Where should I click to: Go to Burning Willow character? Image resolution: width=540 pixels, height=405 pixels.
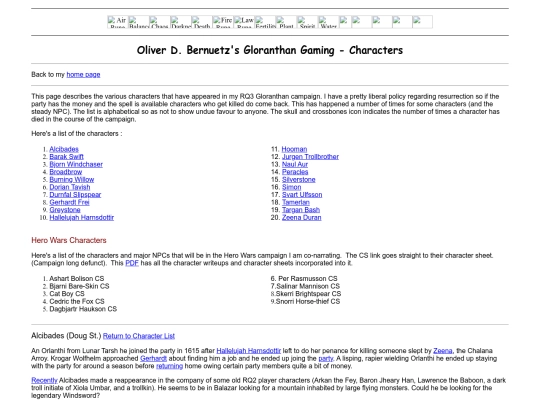(x=71, y=179)
